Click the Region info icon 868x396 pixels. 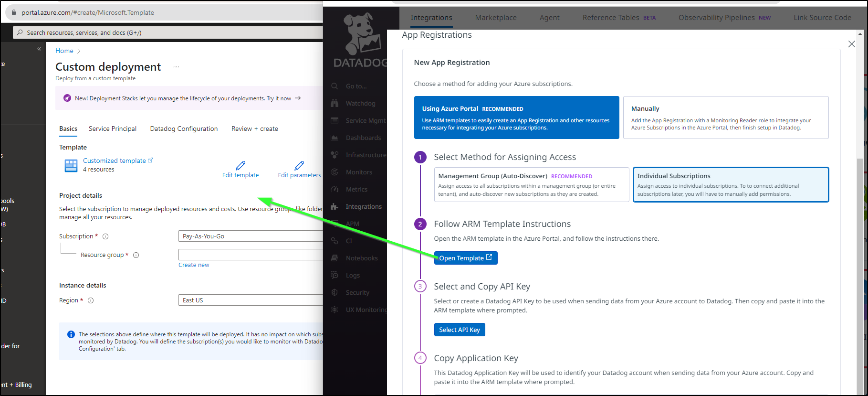pos(91,300)
